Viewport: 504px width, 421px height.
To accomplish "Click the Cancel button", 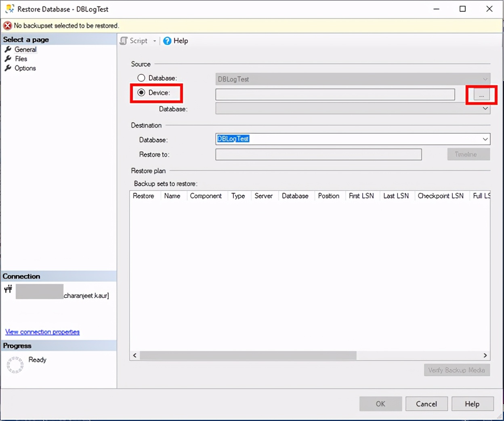I will pyautogui.click(x=426, y=404).
